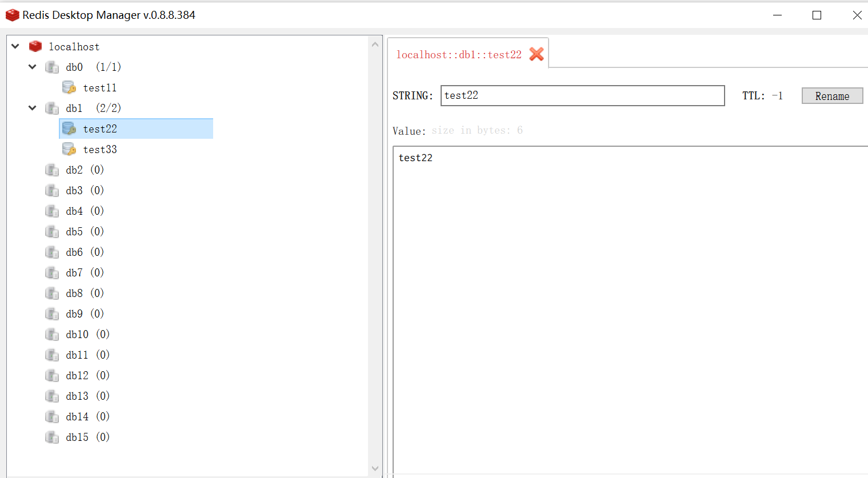Select the db15 (0) label
Viewport: 868px width, 478px height.
87,437
